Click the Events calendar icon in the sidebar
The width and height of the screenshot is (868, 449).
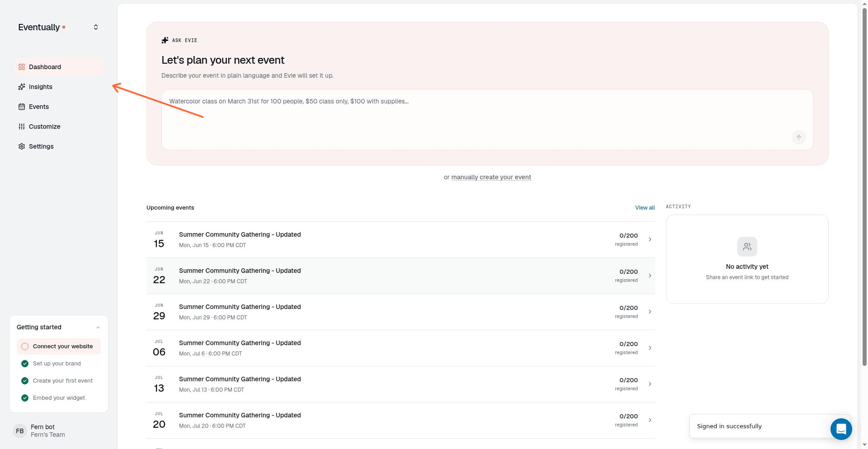[22, 107]
